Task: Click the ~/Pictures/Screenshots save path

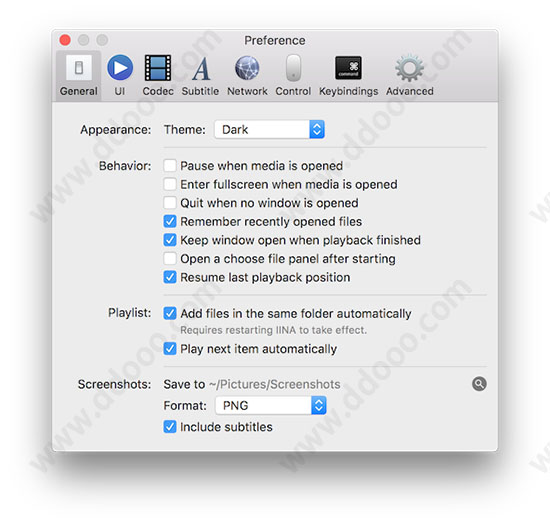Action: pos(275,384)
